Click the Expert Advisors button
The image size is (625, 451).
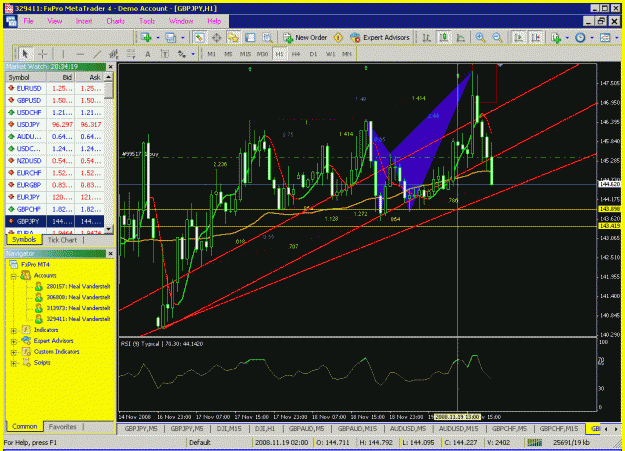point(380,37)
